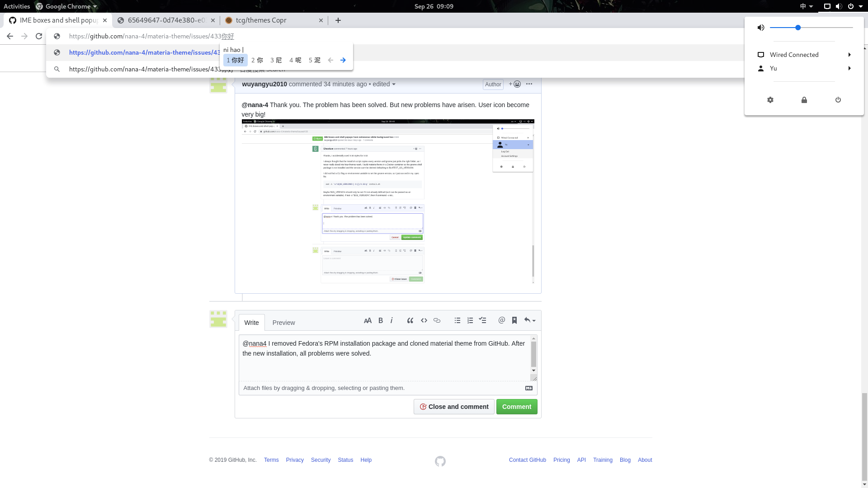Viewport: 868px width, 488px height.
Task: Open the screenshot image in the comment
Action: (x=388, y=202)
